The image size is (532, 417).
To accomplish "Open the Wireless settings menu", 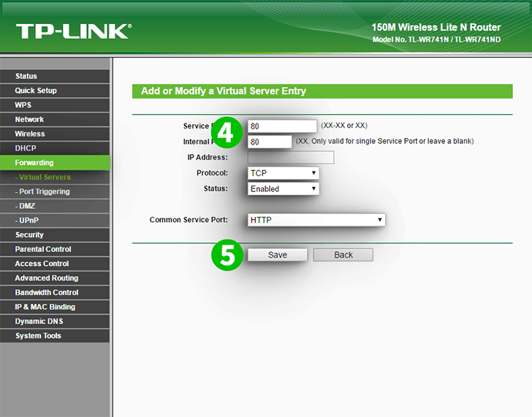I will 55,134.
